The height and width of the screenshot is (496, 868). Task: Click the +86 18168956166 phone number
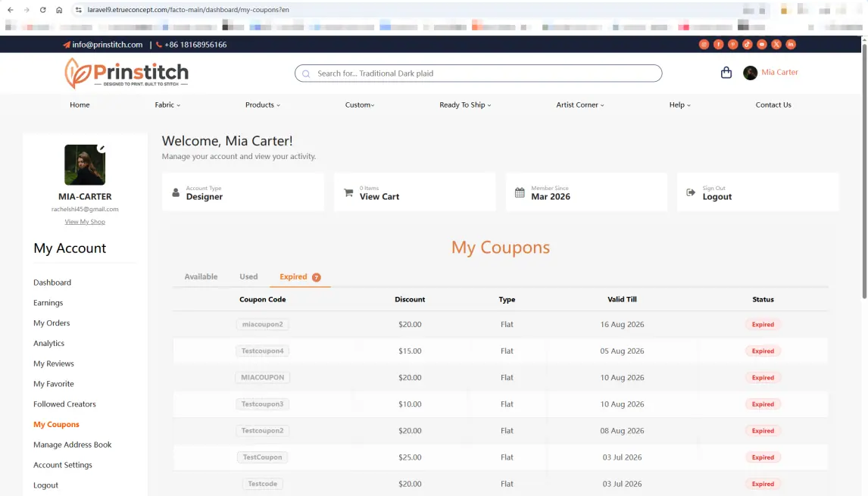195,45
